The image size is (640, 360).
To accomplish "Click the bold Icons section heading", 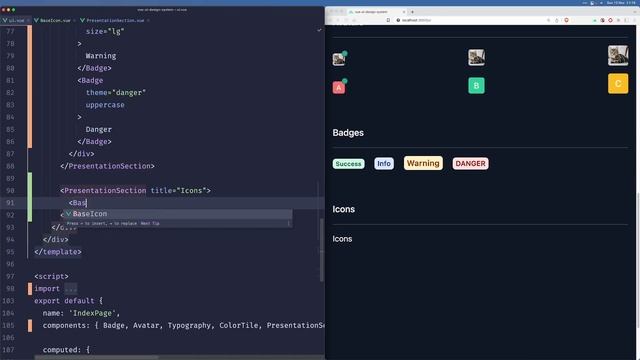I will point(343,209).
